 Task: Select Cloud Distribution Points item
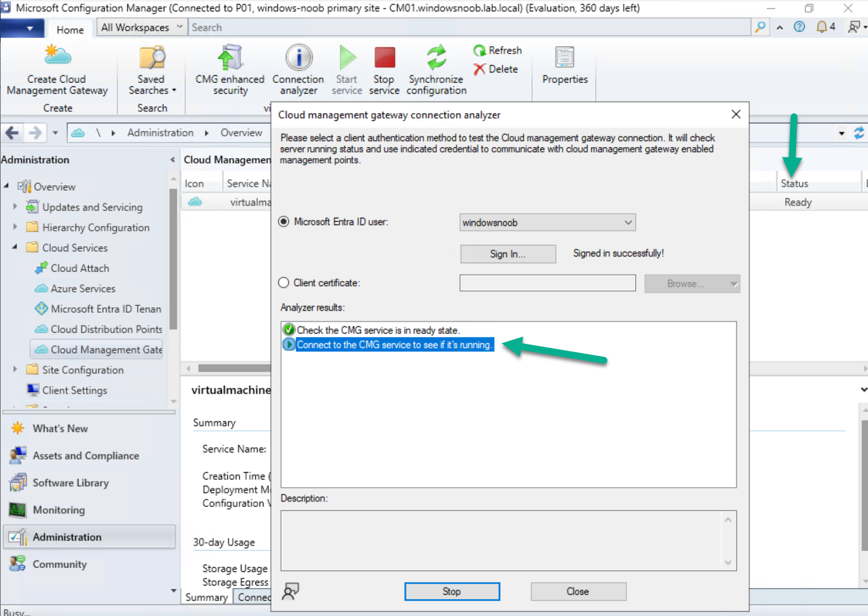pos(98,329)
